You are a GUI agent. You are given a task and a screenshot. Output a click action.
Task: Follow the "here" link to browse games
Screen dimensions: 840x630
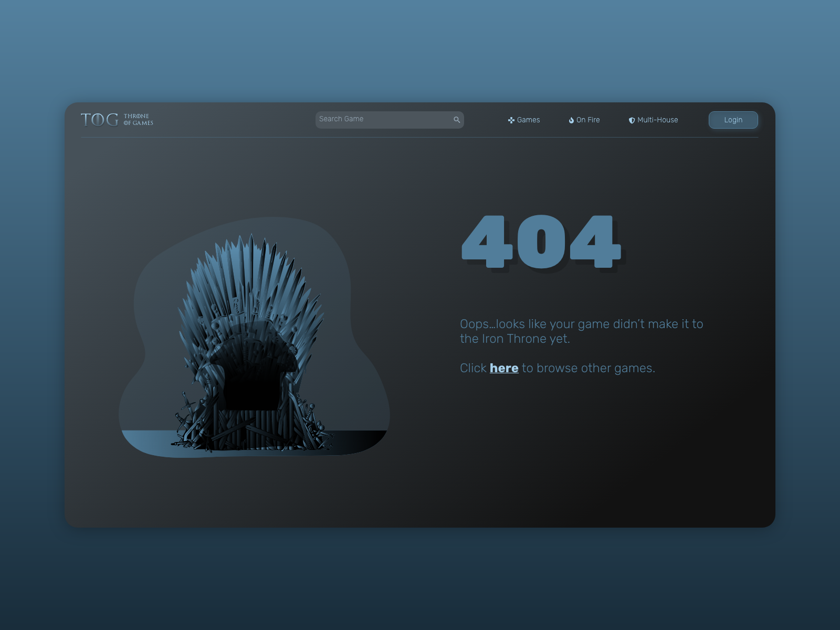504,368
